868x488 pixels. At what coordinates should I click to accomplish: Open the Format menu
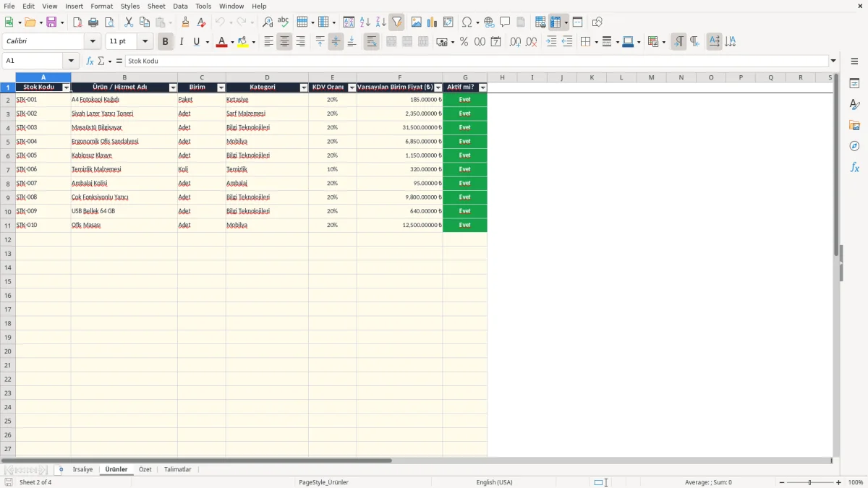101,6
